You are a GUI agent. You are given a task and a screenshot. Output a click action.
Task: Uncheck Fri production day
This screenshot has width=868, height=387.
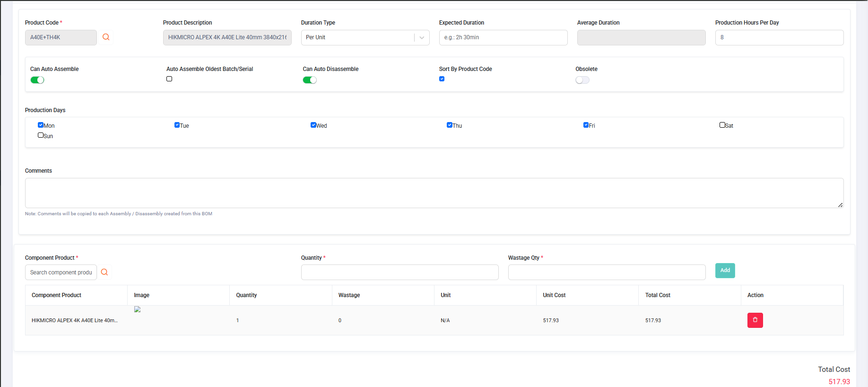pyautogui.click(x=586, y=125)
